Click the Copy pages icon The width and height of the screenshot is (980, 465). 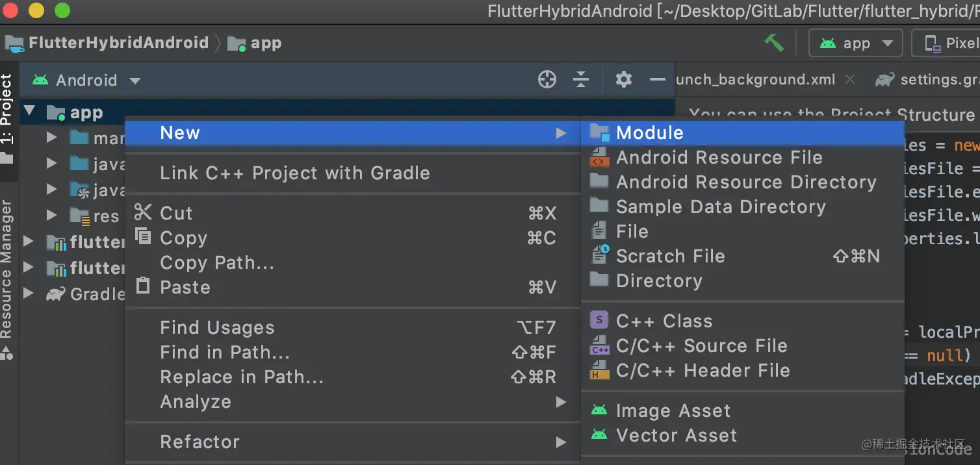tap(142, 236)
